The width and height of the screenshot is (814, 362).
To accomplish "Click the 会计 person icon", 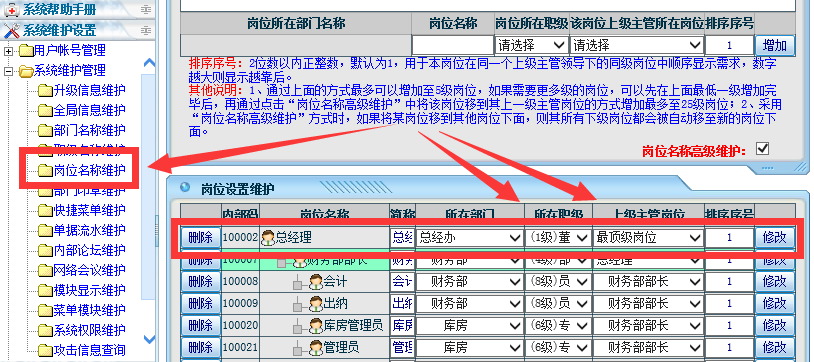I will (316, 282).
